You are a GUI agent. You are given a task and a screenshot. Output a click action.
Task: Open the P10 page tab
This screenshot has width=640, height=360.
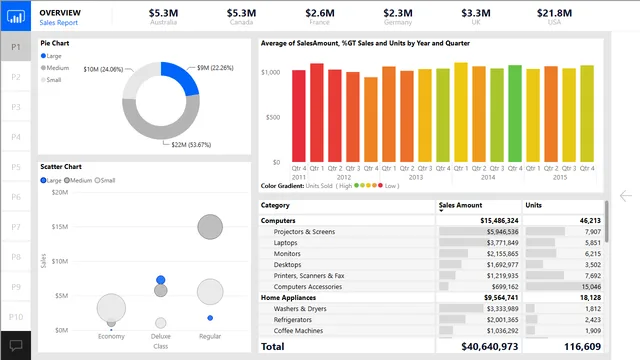point(16,317)
